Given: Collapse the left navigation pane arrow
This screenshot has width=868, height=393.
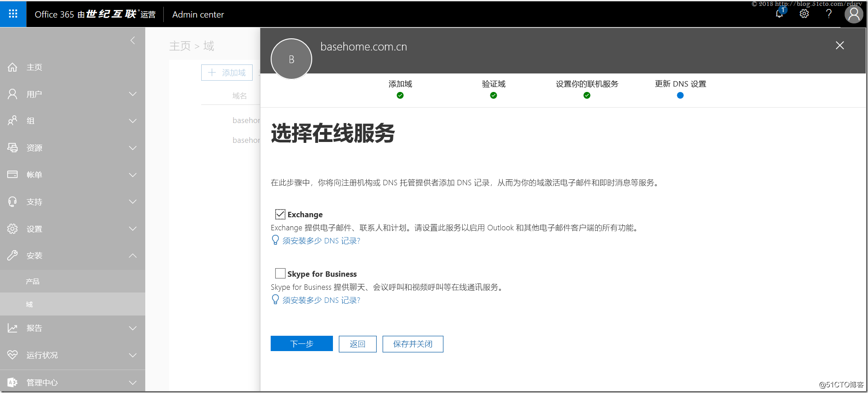Looking at the screenshot, I should [133, 41].
